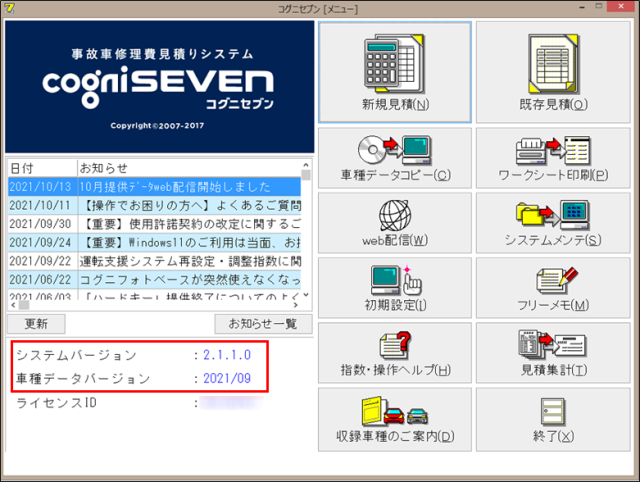
Task: Click the 日付 column header
Action: pyautogui.click(x=42, y=168)
